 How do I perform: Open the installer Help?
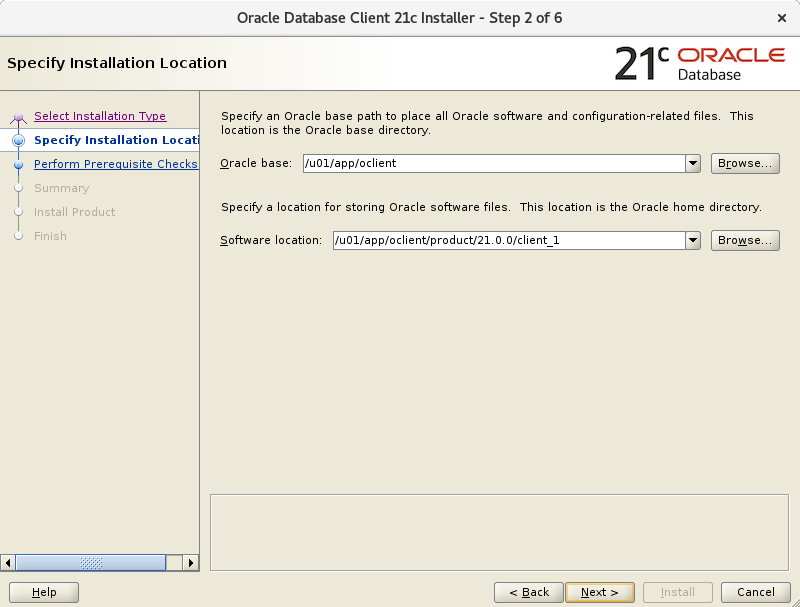pos(44,592)
